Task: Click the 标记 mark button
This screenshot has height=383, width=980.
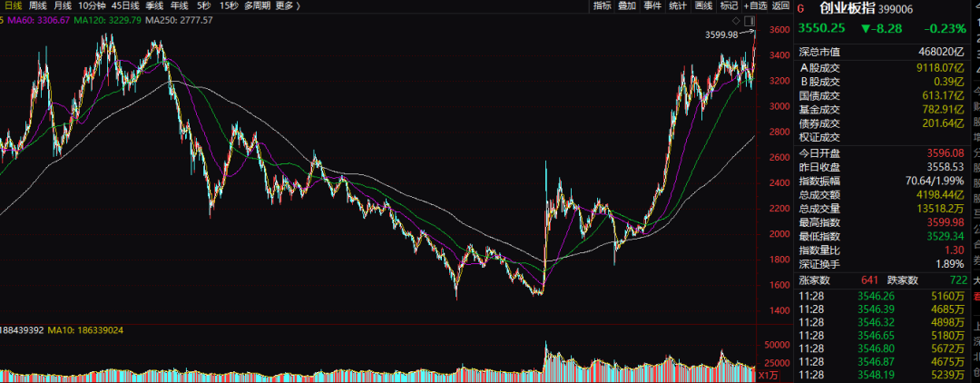Action: (x=729, y=5)
